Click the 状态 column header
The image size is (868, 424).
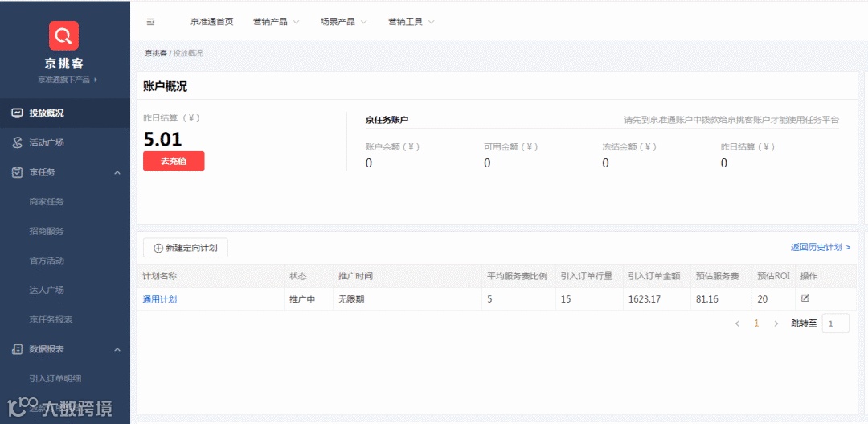(298, 276)
